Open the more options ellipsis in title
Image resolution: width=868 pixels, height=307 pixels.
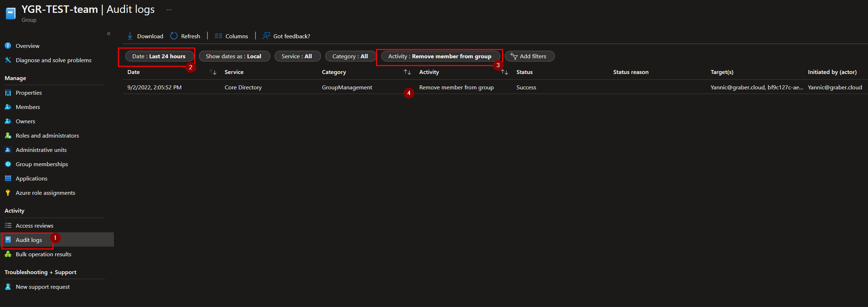point(169,10)
